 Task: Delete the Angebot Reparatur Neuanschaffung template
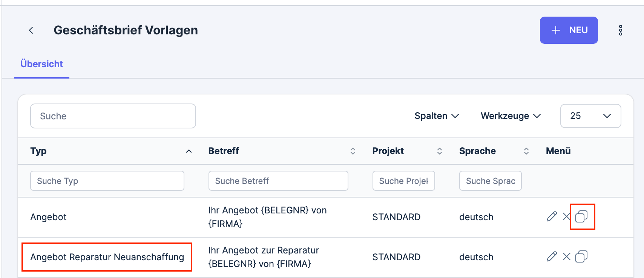[x=566, y=256]
